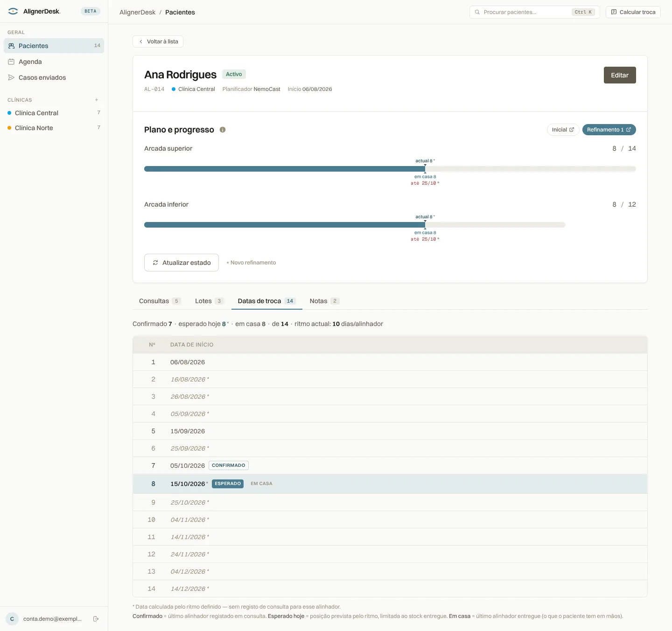The height and width of the screenshot is (631, 672).
Task: Click the AlignerDesk breadcrumb link
Action: pos(137,12)
